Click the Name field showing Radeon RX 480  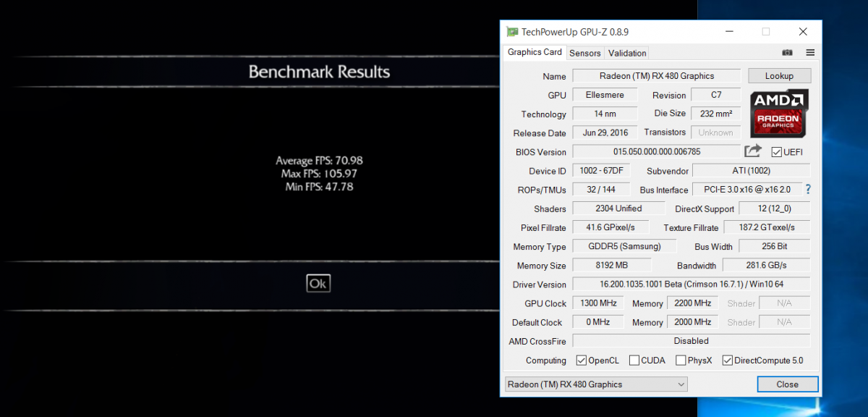[x=657, y=76]
